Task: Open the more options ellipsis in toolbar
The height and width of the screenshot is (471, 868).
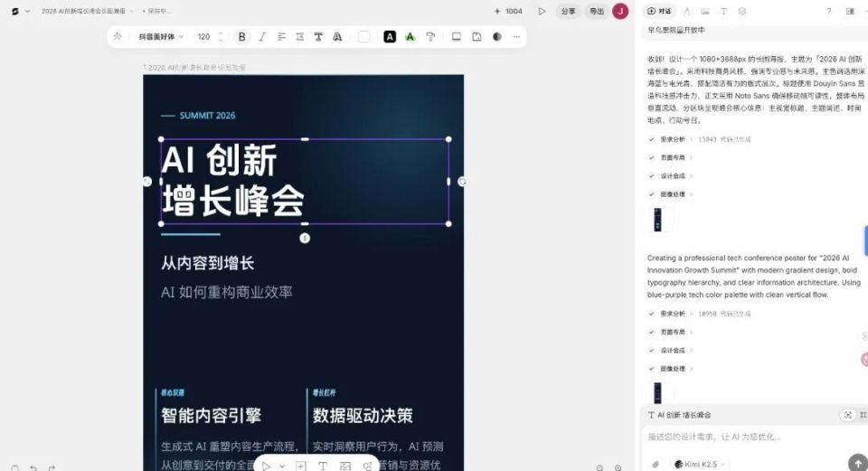Action: [x=516, y=36]
